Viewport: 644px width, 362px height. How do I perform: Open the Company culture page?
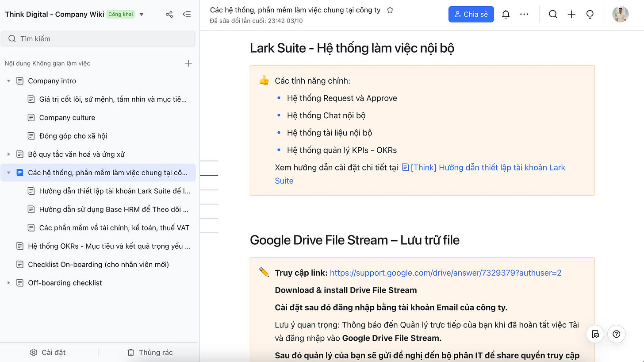click(x=67, y=118)
